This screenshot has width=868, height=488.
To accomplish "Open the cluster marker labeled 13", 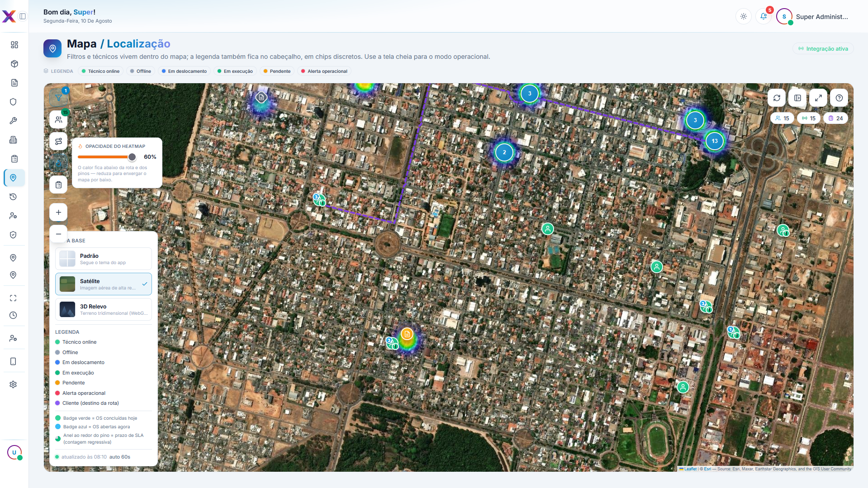I will pos(715,141).
